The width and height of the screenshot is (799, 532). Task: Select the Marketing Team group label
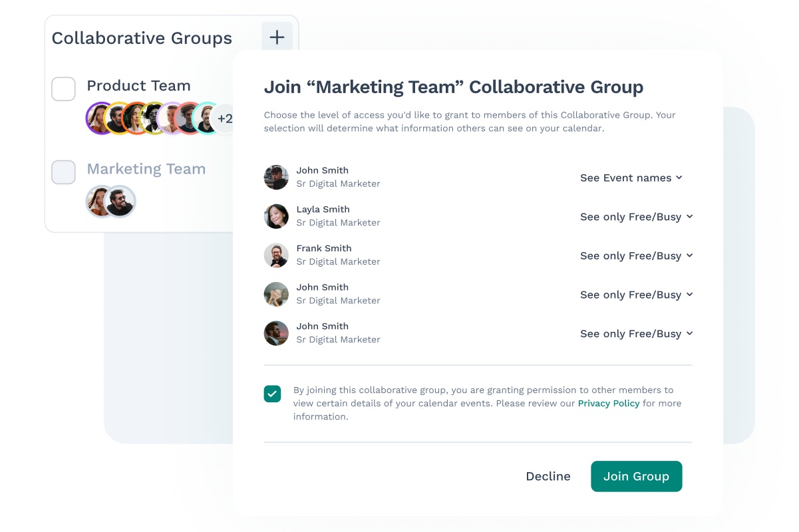[x=146, y=169]
